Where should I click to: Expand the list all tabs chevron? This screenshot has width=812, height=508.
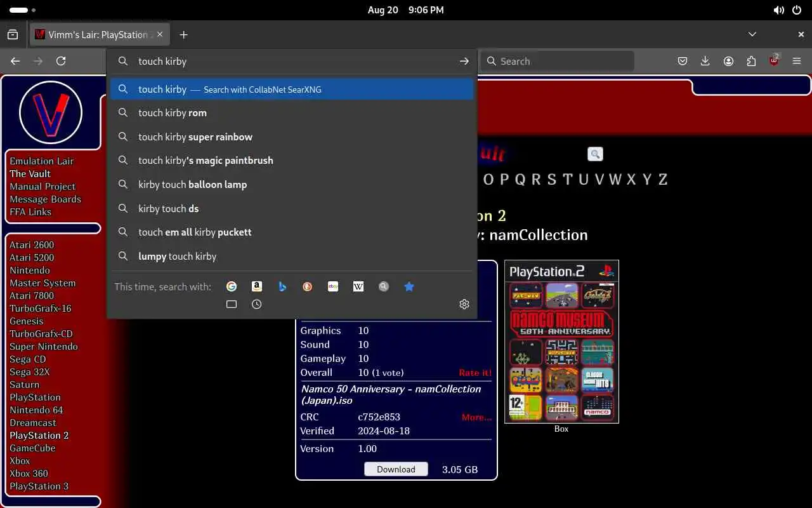click(752, 34)
